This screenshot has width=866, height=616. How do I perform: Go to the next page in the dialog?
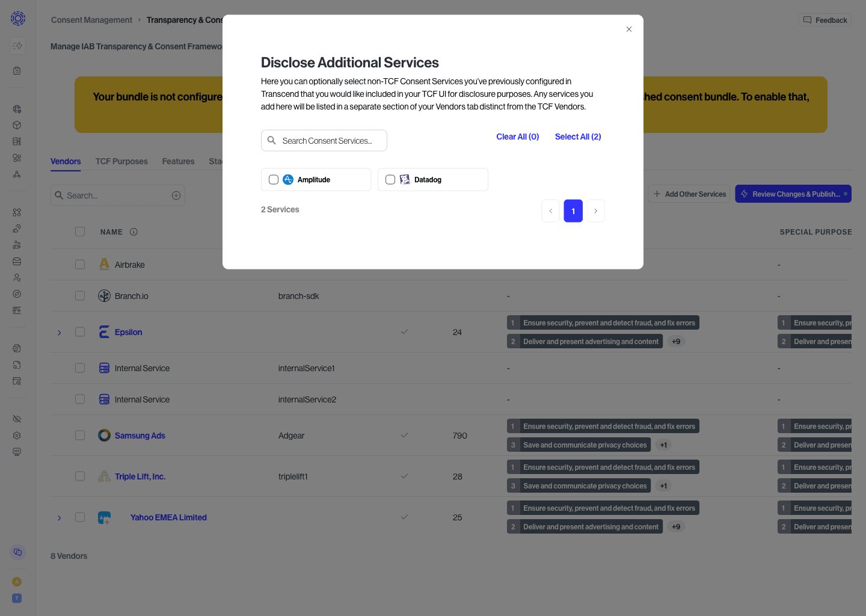click(x=595, y=211)
